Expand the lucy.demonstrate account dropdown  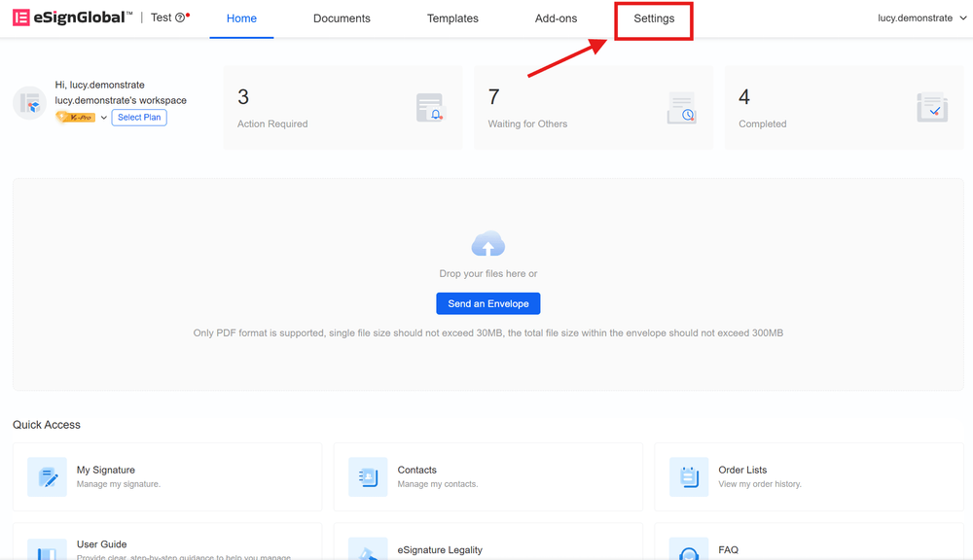920,17
